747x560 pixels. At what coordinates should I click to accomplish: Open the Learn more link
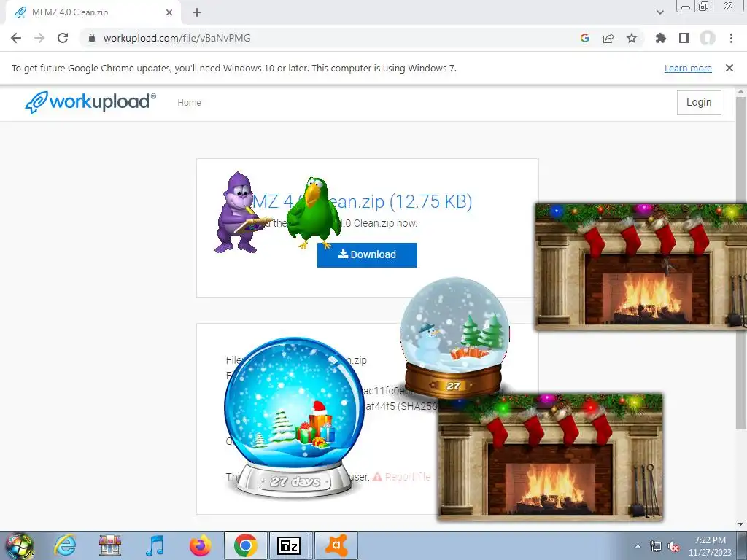pos(688,68)
